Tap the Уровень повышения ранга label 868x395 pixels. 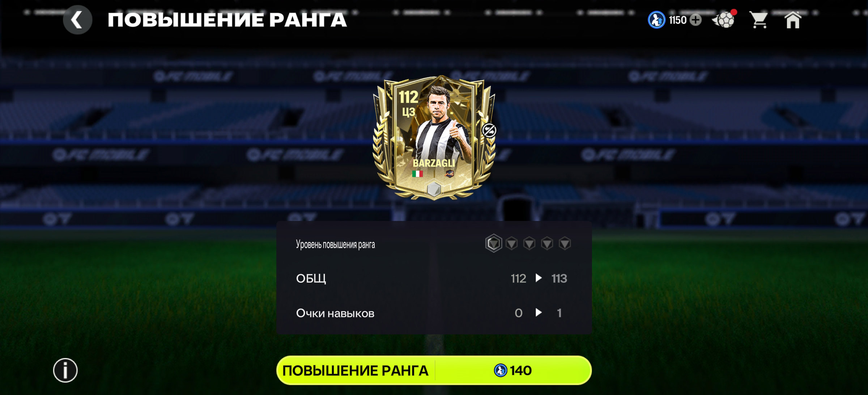click(x=335, y=244)
